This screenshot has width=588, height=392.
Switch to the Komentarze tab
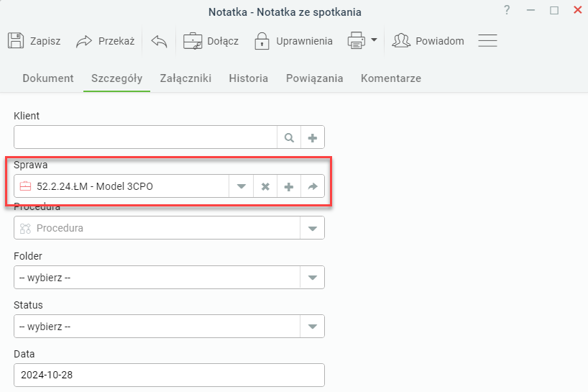[391, 78]
